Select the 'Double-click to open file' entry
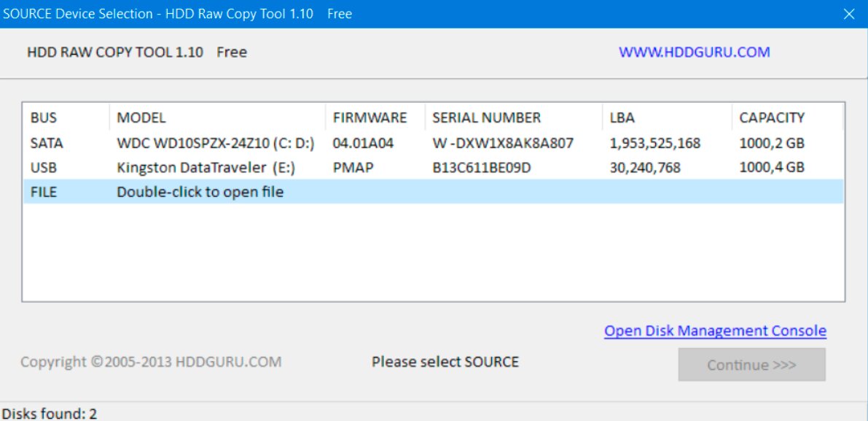 tap(434, 192)
